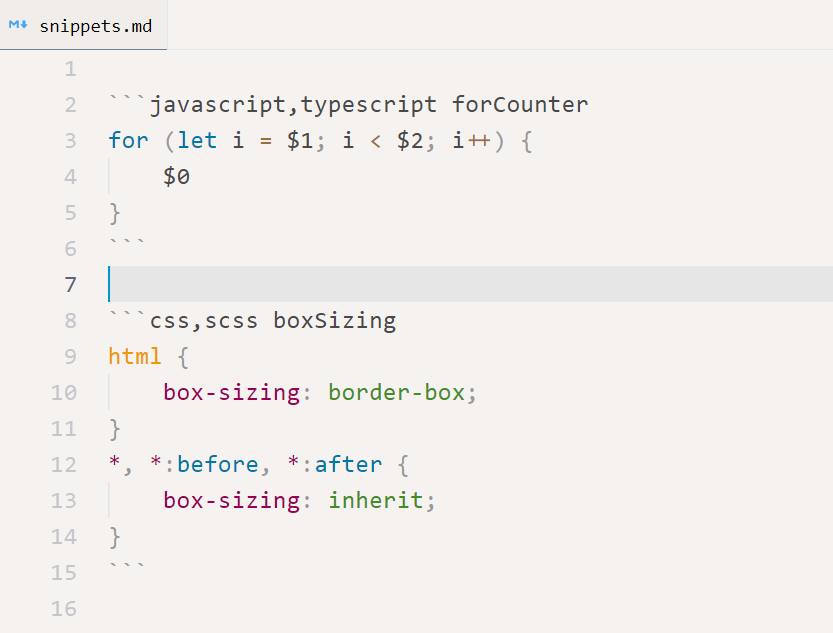Click 'css,scss' language text
Screen dimensions: 833x633
[x=204, y=321]
